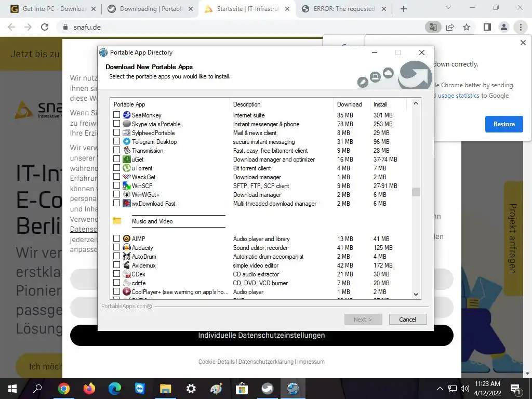Click the Transmission app icon

coord(127,150)
